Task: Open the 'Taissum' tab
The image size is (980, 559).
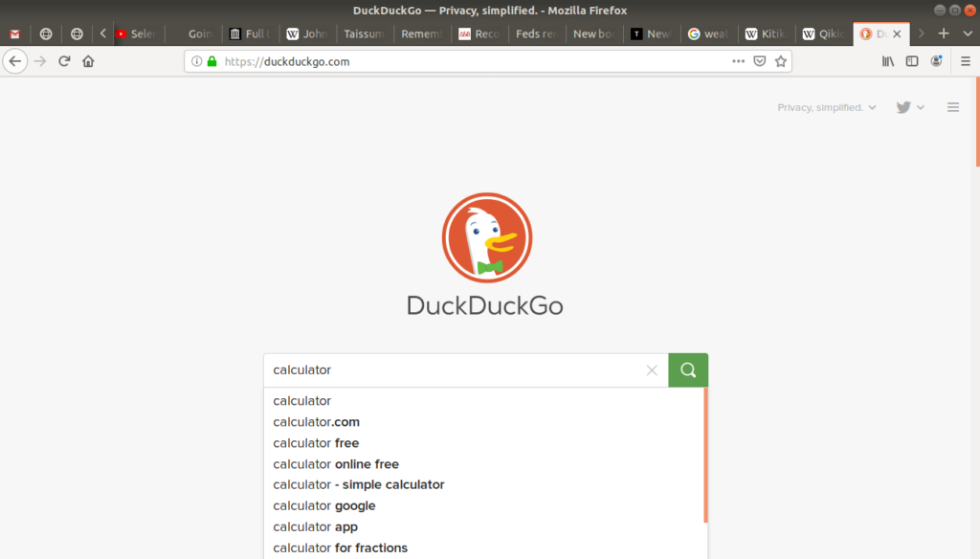Action: (x=365, y=34)
